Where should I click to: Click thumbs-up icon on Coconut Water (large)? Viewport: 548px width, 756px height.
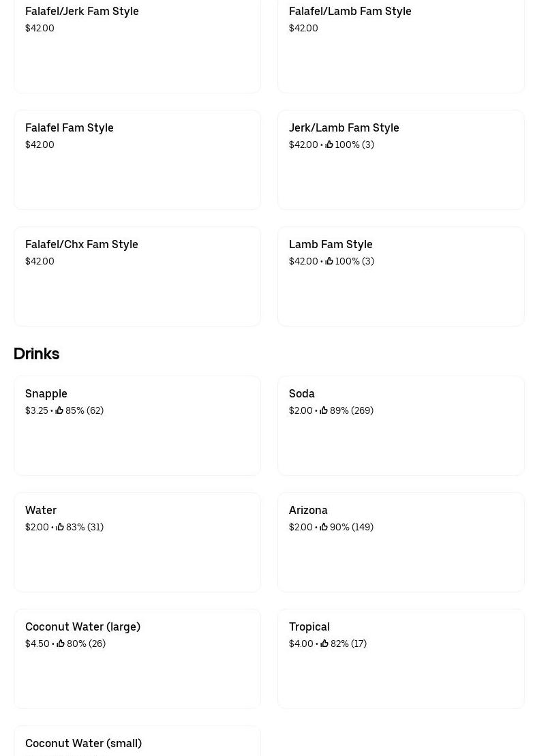61,644
